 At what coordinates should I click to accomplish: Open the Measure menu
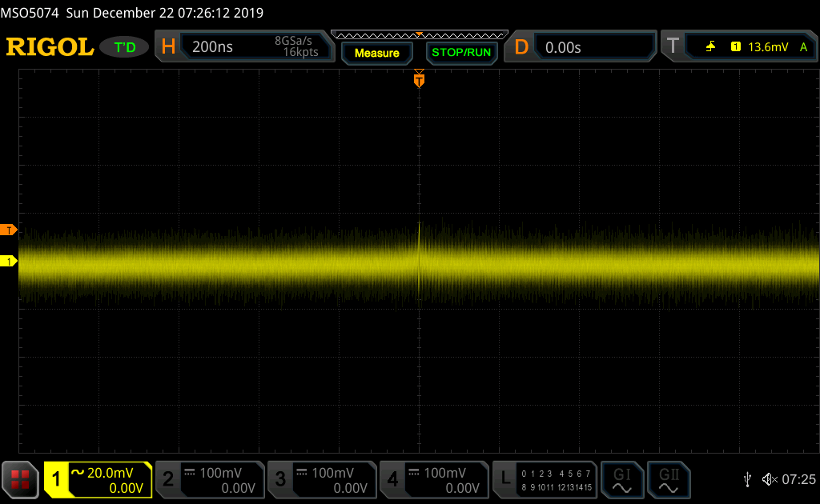[376, 53]
